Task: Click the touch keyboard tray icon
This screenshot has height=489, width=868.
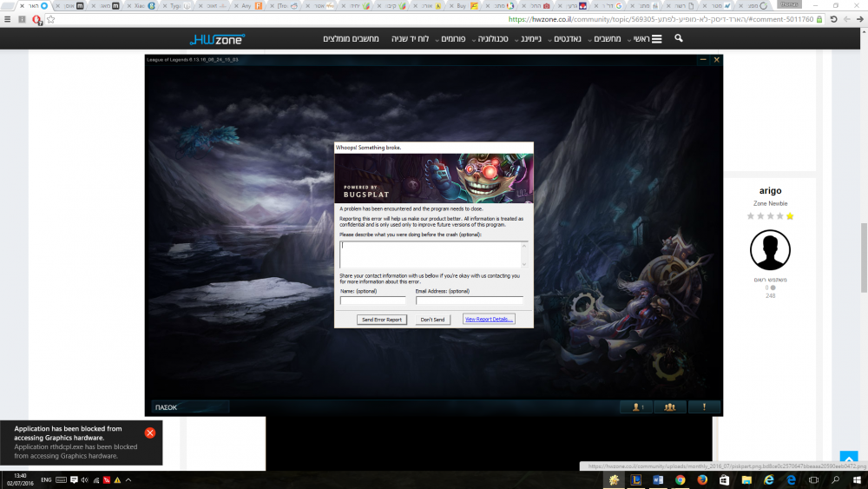Action: coord(62,480)
